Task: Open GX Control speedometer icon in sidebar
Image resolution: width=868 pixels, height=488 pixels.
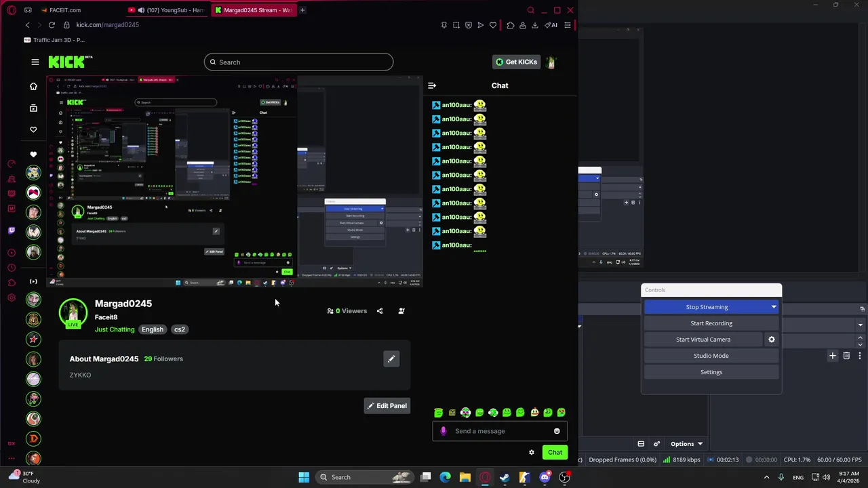Action: 12,164
